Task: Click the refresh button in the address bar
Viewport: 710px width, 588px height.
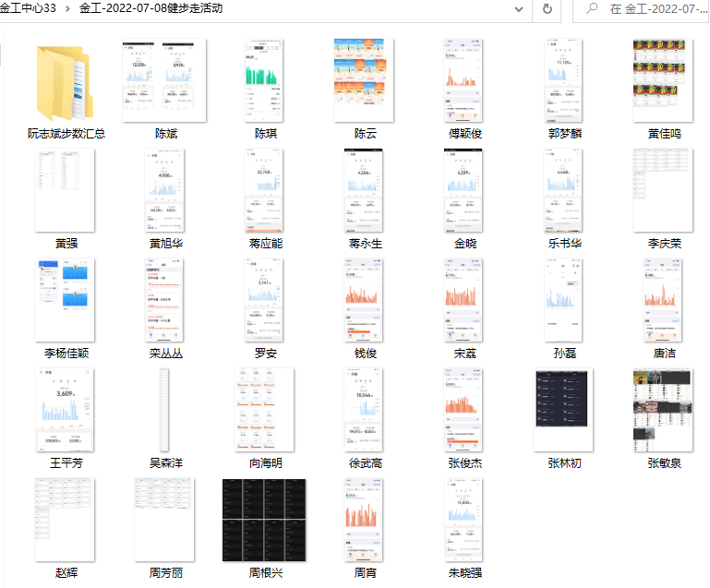Action: pos(547,8)
